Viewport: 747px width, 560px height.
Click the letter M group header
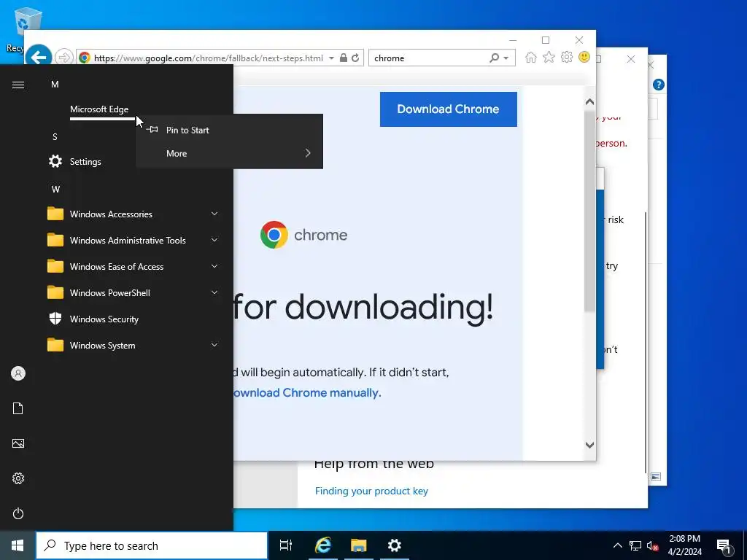click(55, 85)
